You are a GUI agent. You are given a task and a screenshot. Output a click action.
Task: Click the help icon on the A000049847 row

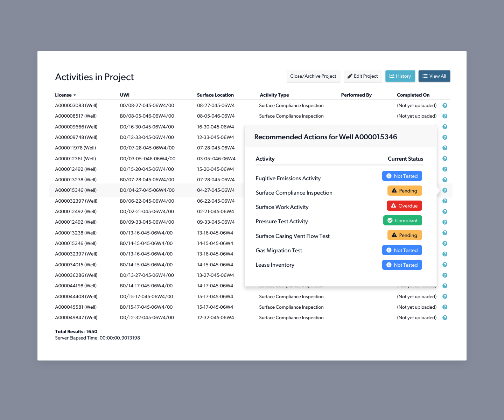click(x=444, y=317)
